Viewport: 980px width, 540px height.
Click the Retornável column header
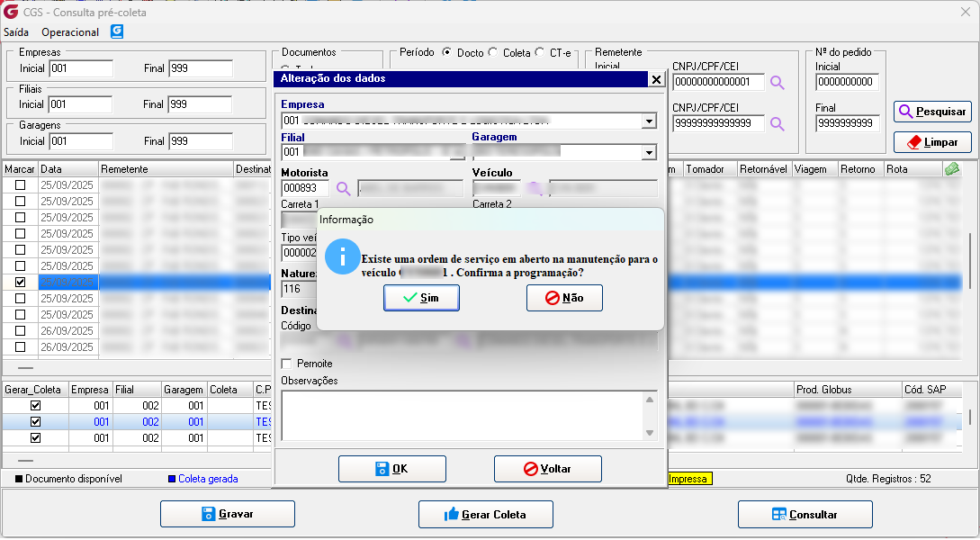[x=764, y=169]
